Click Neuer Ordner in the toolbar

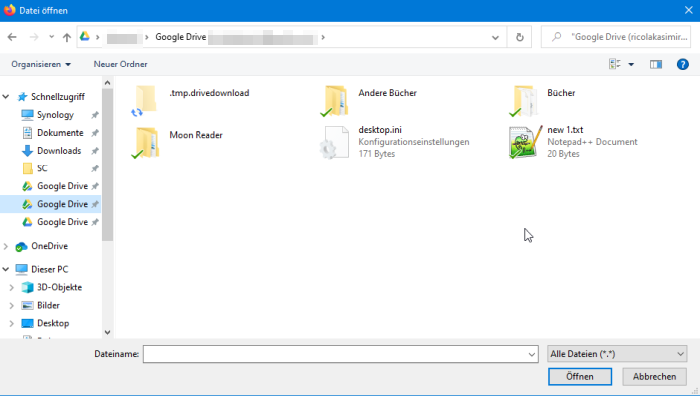[121, 64]
